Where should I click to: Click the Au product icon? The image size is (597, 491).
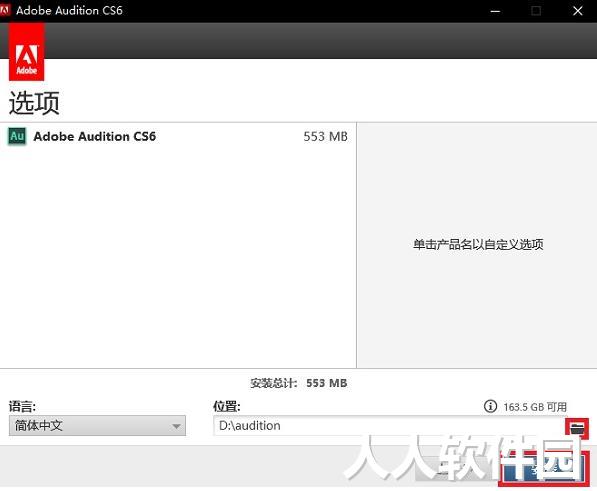click(17, 136)
